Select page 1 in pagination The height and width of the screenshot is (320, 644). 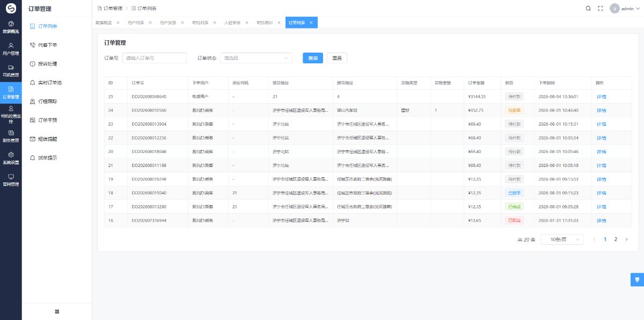tap(605, 239)
